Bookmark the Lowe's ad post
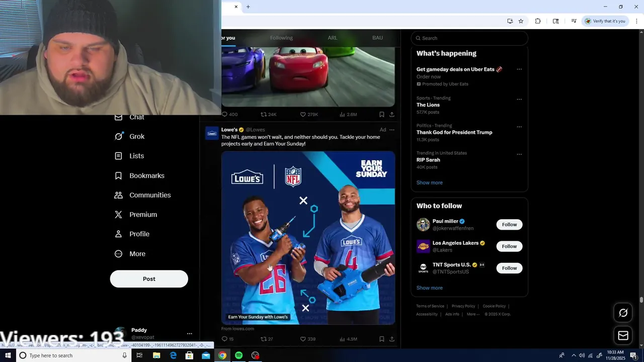 point(382,339)
